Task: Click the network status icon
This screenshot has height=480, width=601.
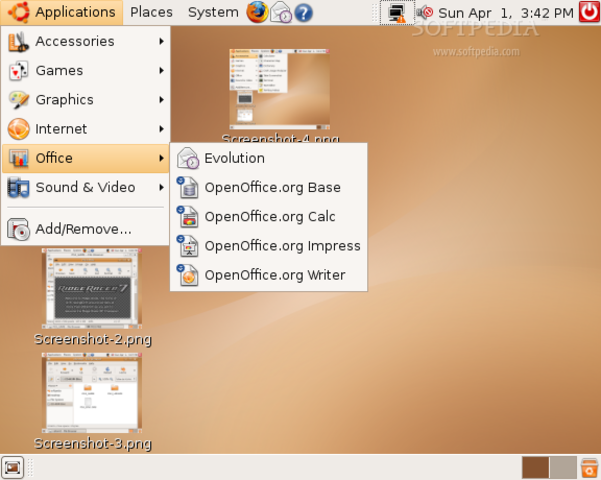Action: pos(397,13)
